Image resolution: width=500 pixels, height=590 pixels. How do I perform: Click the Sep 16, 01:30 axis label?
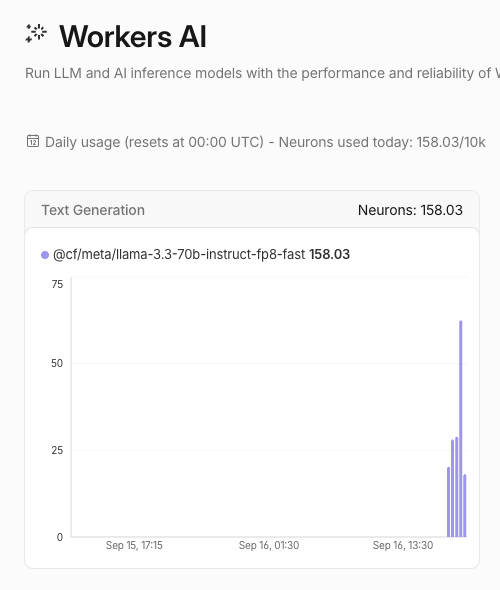pyautogui.click(x=269, y=545)
